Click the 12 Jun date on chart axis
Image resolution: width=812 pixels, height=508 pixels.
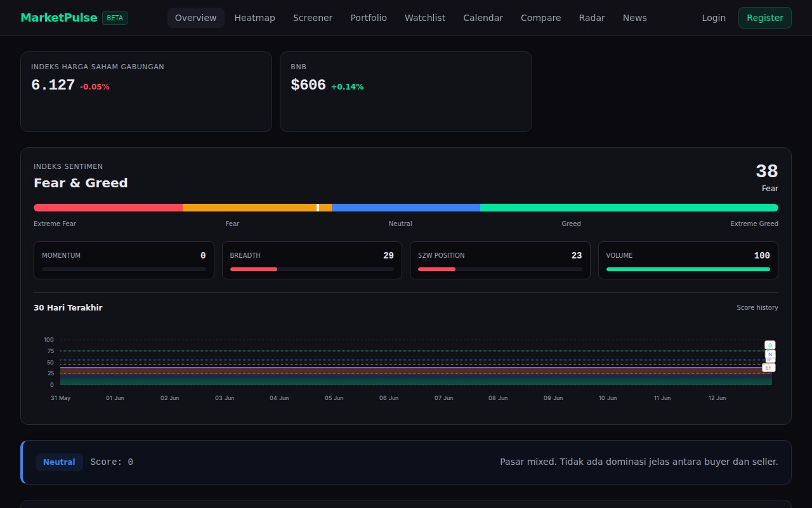coord(717,398)
